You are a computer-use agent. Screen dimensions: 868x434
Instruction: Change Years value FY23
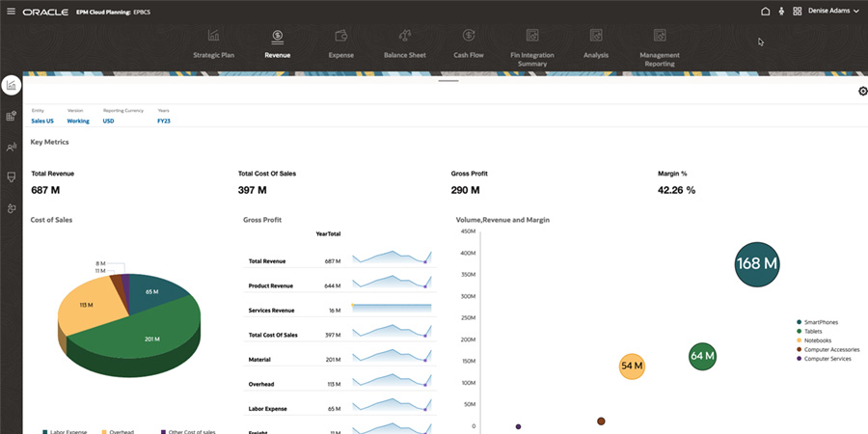coord(164,121)
